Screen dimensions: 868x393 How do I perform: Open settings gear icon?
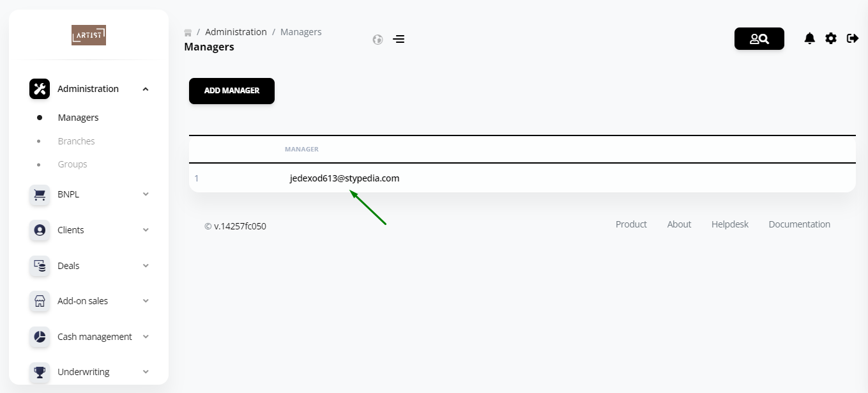[831, 38]
